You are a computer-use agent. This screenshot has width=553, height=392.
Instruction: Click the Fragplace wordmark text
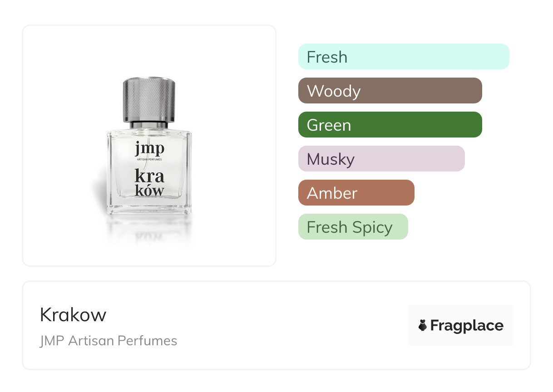tap(466, 325)
